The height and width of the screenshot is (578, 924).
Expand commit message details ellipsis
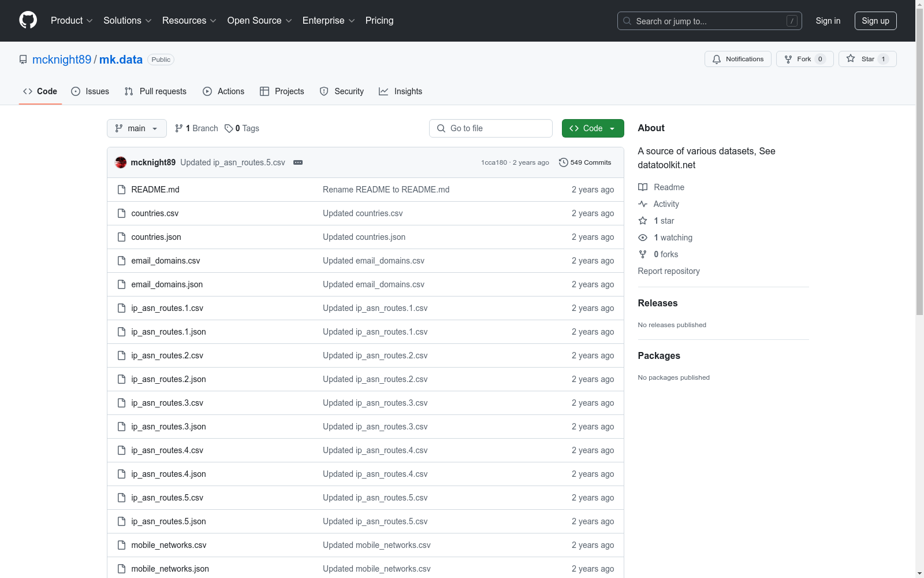(298, 162)
